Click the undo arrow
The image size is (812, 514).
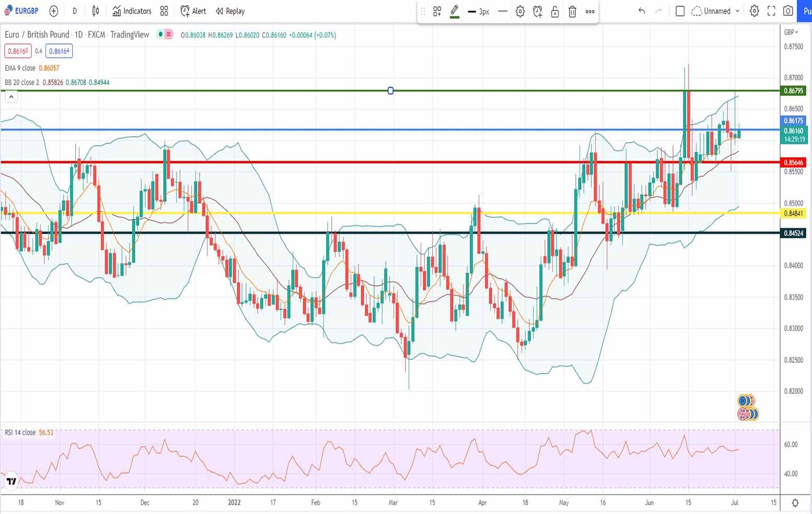tap(642, 11)
